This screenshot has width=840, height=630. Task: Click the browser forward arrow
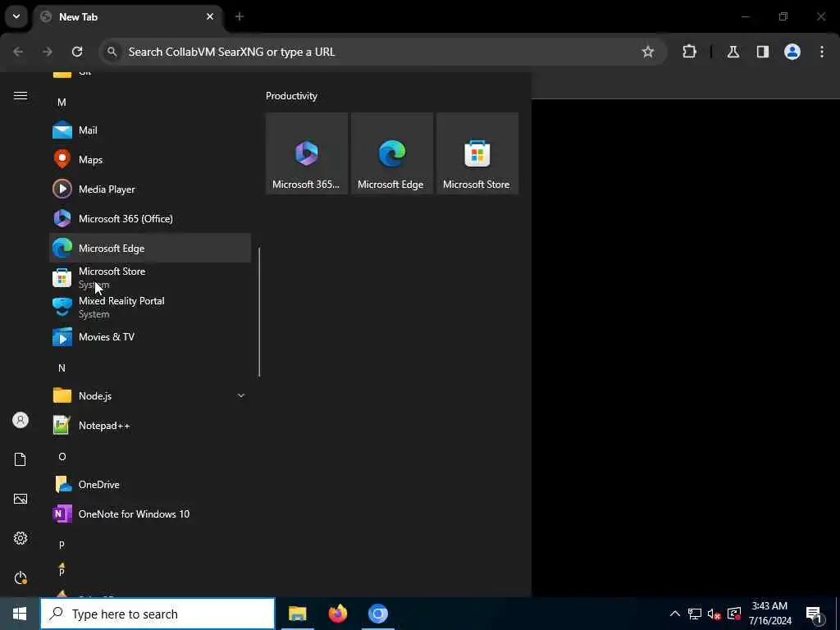point(48,52)
